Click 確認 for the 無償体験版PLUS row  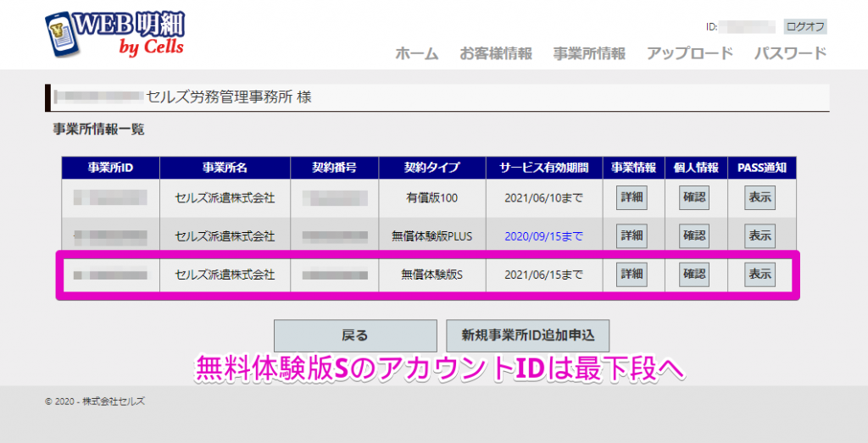694,235
